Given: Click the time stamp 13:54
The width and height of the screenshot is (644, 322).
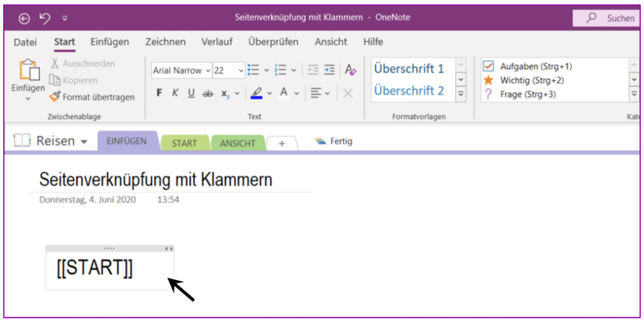Looking at the screenshot, I should (x=168, y=200).
